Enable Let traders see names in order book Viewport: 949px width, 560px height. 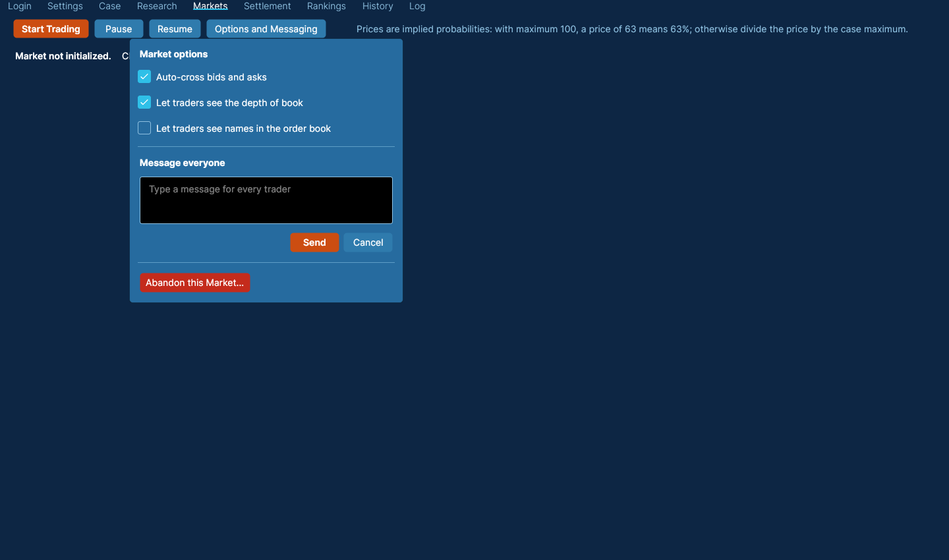[x=144, y=128]
